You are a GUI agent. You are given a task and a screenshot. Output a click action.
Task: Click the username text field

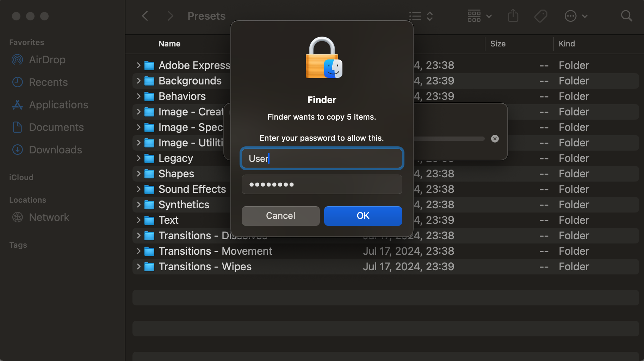[322, 159]
